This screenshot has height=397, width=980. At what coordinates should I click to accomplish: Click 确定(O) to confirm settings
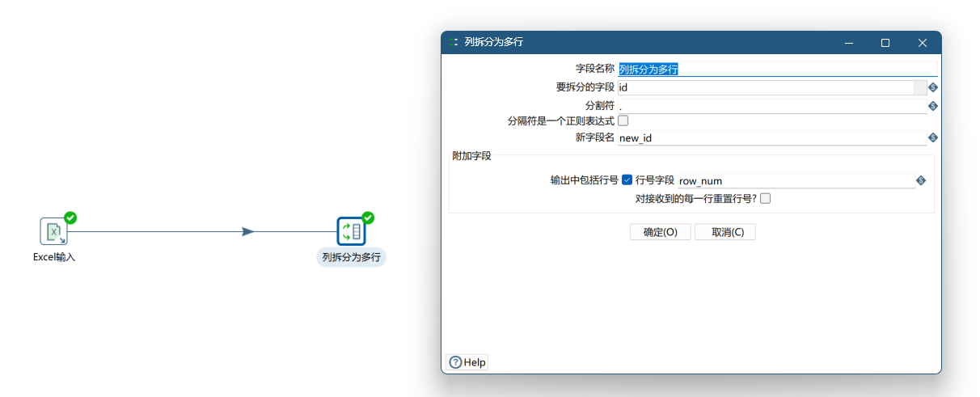[x=661, y=232]
